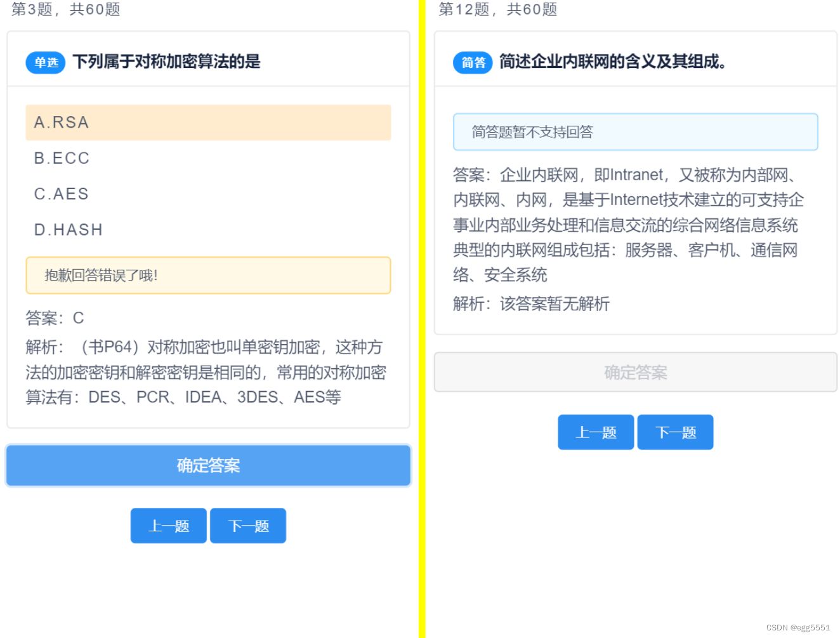Click the 单选 question type badge
Screen dimensions: 840x638
[44, 62]
